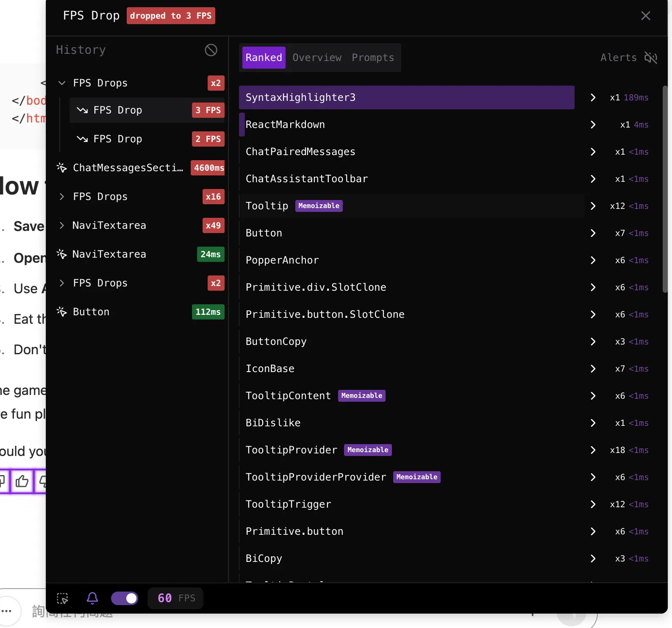Switch to the Overview tab
The width and height of the screenshot is (672, 628).
[x=317, y=58]
